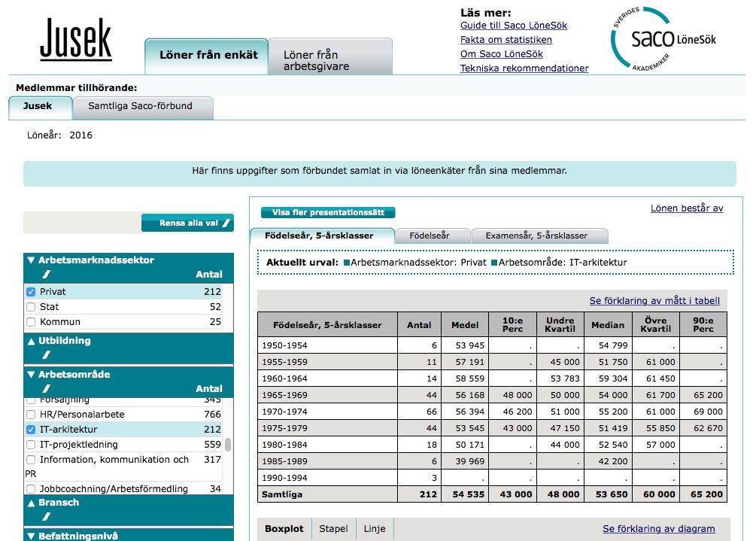
Task: Click clear eraser icon under Utbildning
Action: (x=47, y=355)
